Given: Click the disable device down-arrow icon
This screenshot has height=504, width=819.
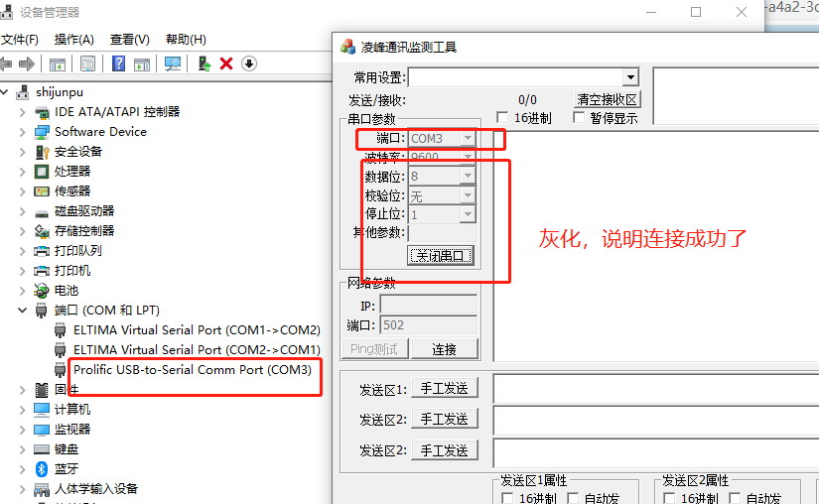Looking at the screenshot, I should click(x=249, y=63).
